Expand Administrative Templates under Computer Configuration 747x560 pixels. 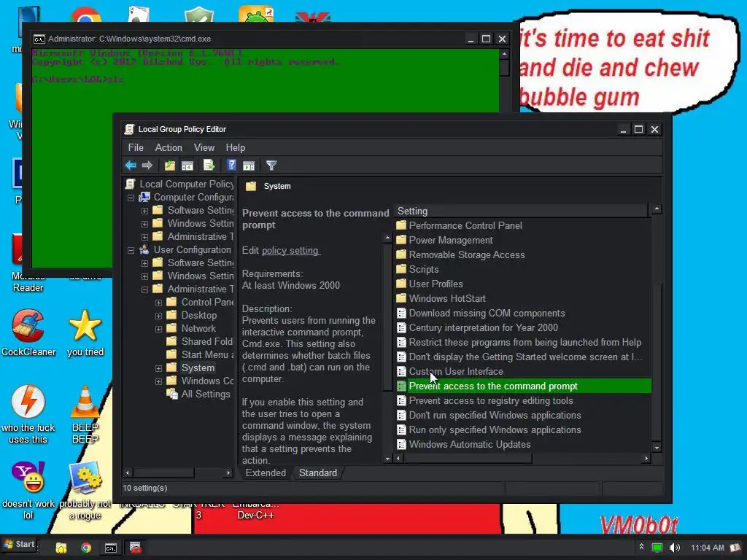145,237
